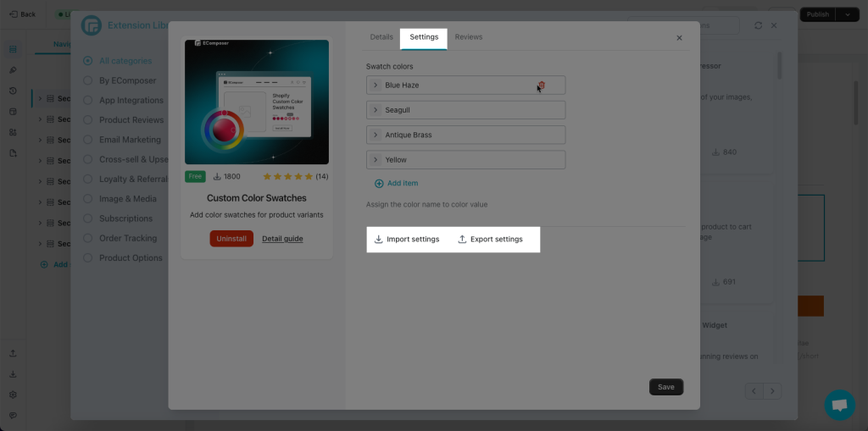Click the download icon in left sidebar
This screenshot has width=868, height=431.
click(x=13, y=374)
